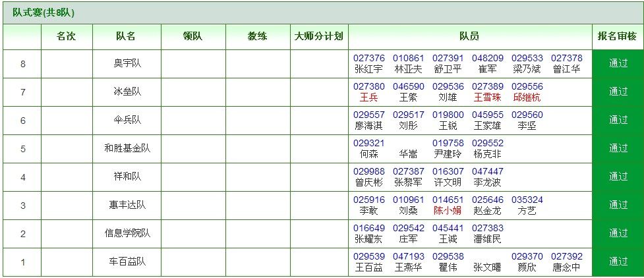Select the 通过 cell in 祥和队 row
This screenshot has height=278, width=644.
(618, 177)
